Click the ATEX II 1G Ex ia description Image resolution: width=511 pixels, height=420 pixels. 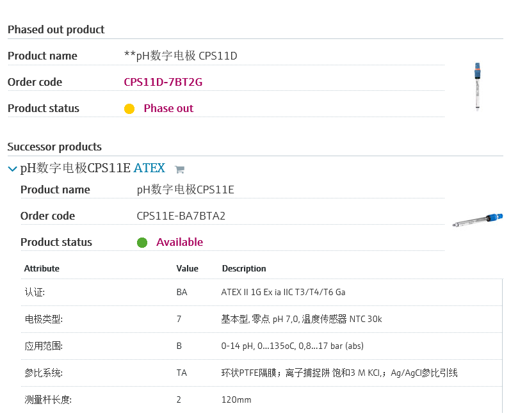[x=283, y=292]
